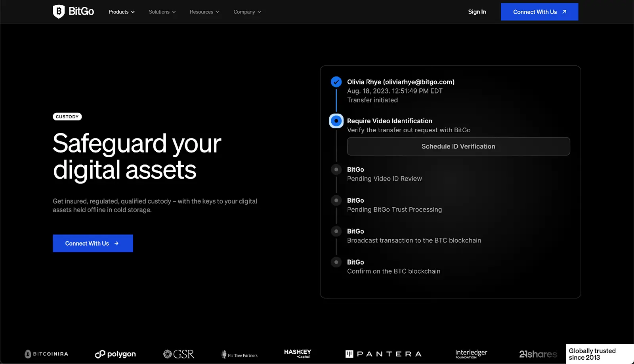Click the blue checkmark beside Olivia Rhye
The width and height of the screenshot is (634, 364).
(x=336, y=82)
